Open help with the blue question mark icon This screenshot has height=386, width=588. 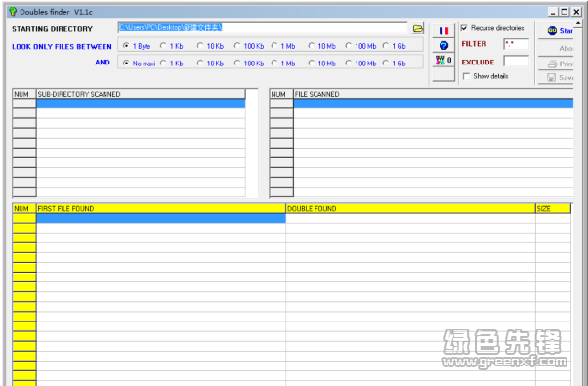(x=443, y=45)
